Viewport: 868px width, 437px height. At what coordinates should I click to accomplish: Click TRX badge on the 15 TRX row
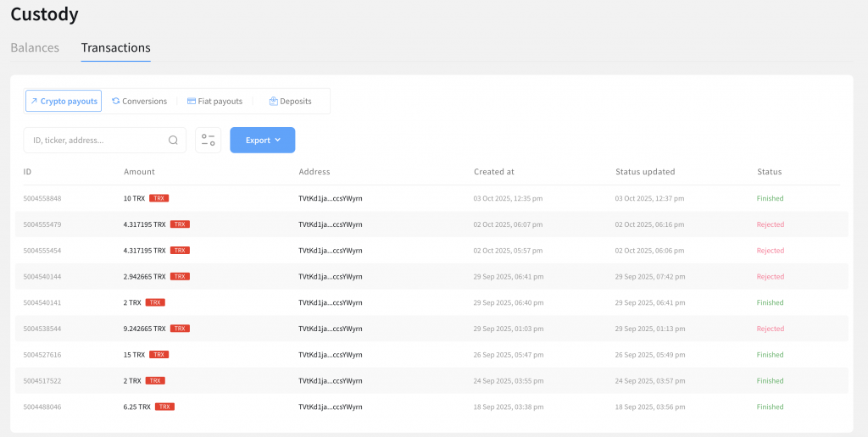[159, 355]
